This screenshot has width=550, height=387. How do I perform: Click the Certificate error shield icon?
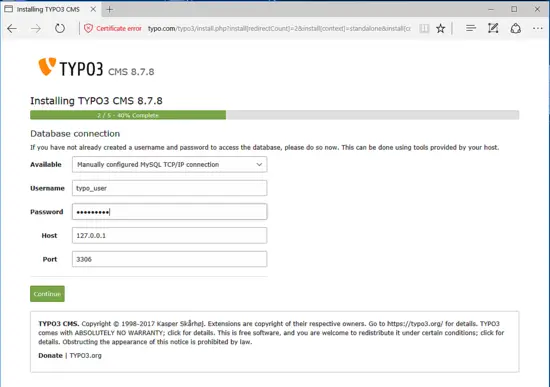(x=88, y=28)
